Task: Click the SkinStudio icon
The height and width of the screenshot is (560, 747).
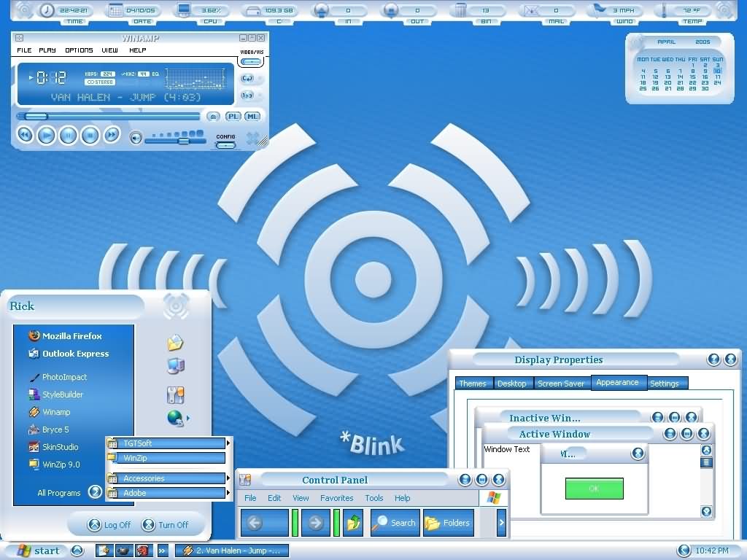Action: [x=34, y=447]
